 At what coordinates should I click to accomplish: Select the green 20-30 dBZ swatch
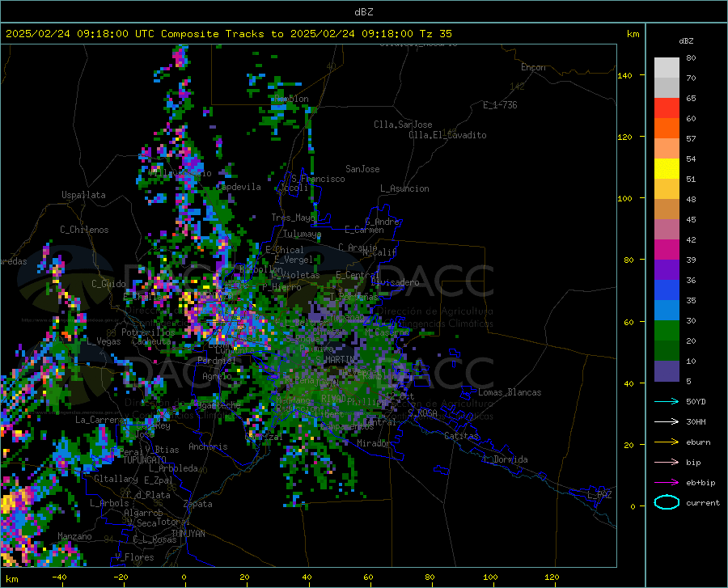tap(667, 331)
